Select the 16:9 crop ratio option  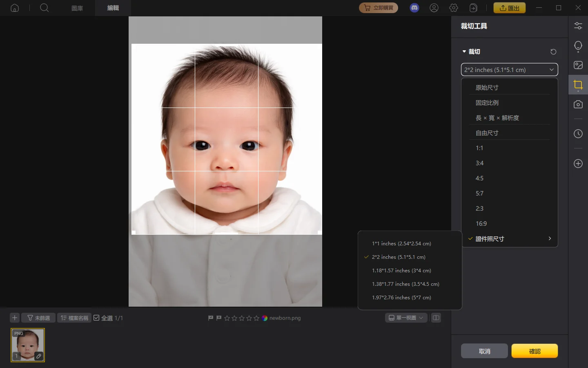coord(481,224)
